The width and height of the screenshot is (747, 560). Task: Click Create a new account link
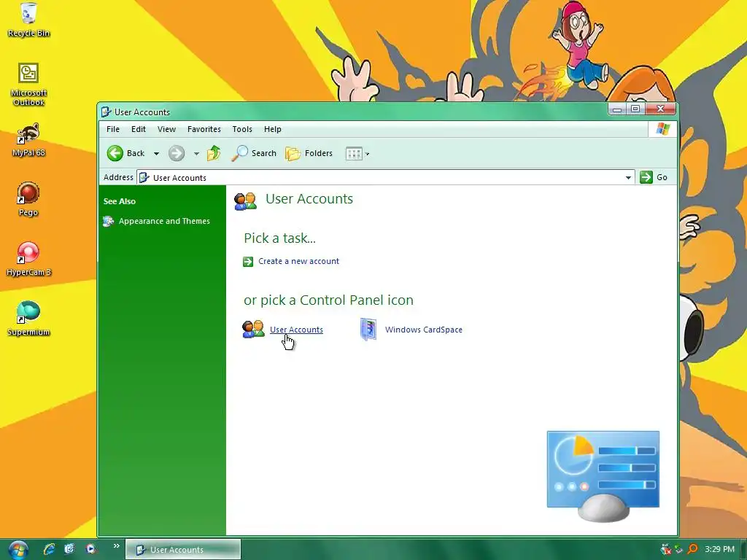click(x=298, y=261)
